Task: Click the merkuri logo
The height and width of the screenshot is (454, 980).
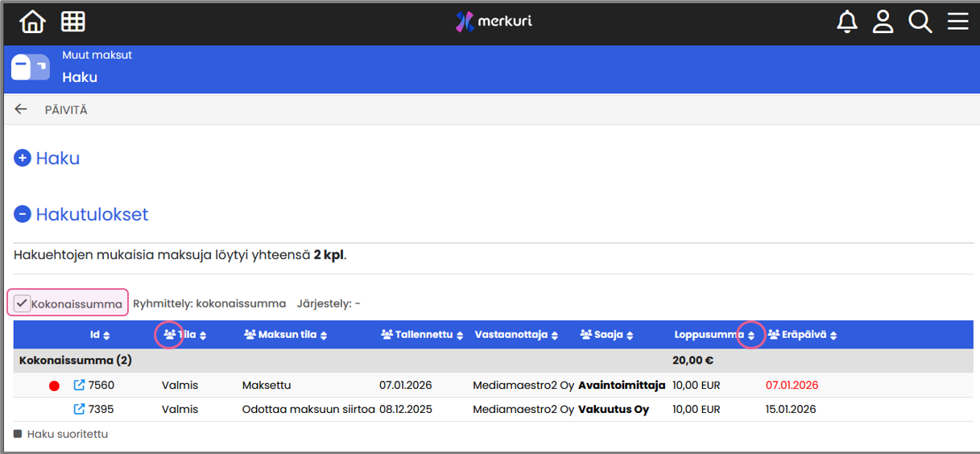Action: click(493, 22)
